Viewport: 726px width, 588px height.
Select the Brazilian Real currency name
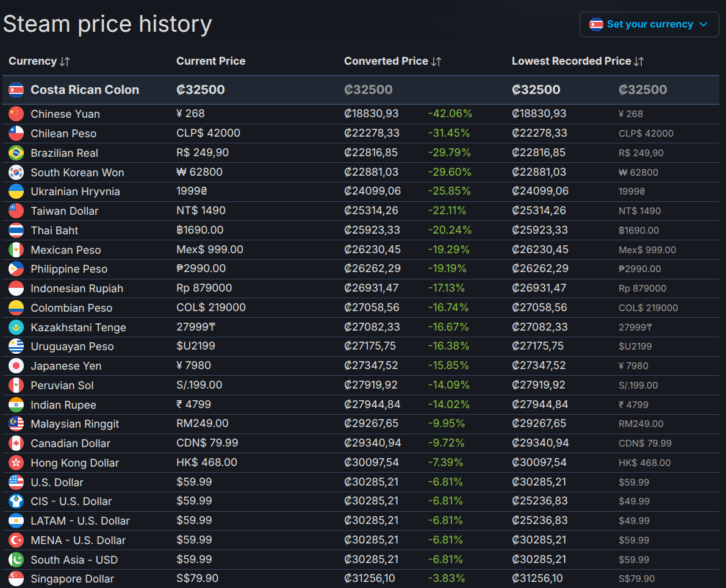pos(64,152)
